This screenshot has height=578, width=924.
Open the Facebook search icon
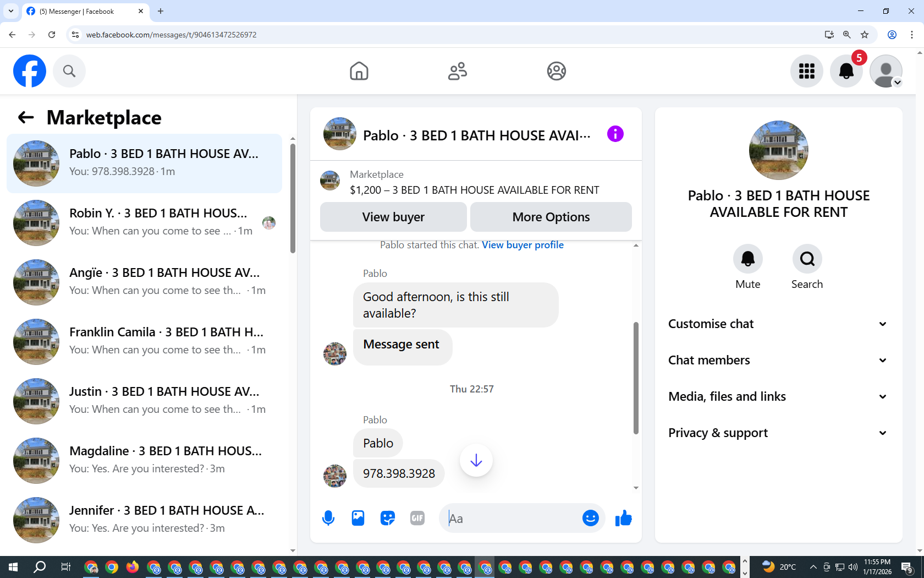tap(69, 71)
